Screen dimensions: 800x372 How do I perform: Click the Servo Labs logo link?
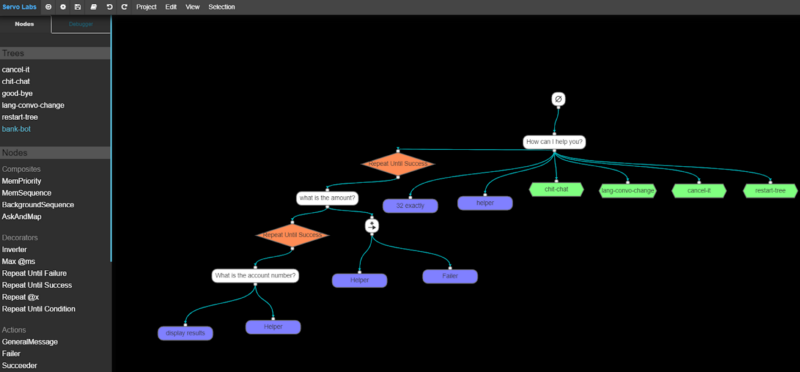click(x=19, y=7)
